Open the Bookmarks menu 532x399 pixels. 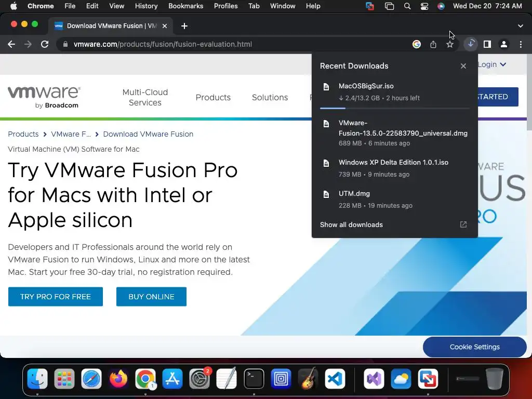(x=185, y=6)
